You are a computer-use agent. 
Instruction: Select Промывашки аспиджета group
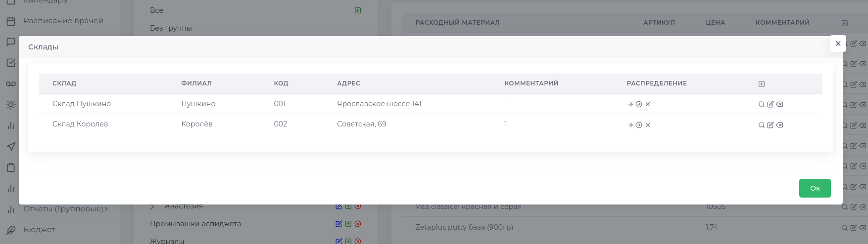tap(195, 224)
